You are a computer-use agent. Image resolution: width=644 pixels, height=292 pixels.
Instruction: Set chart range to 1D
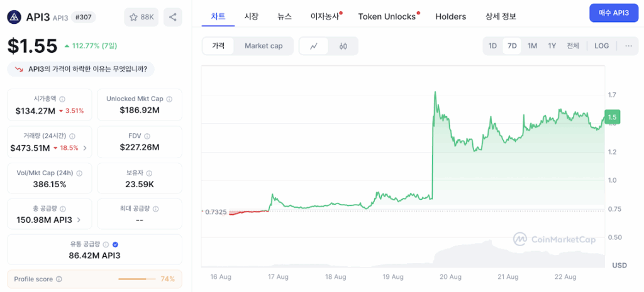(x=492, y=46)
